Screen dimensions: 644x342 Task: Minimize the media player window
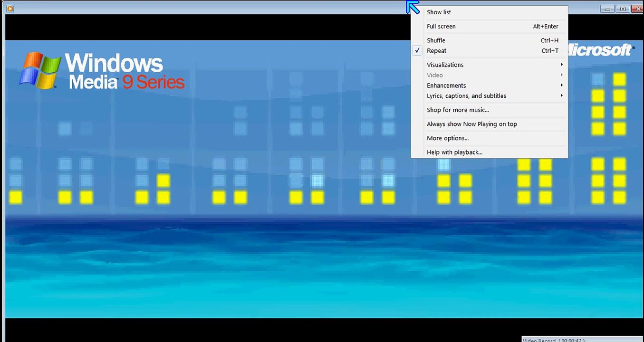[x=607, y=9]
